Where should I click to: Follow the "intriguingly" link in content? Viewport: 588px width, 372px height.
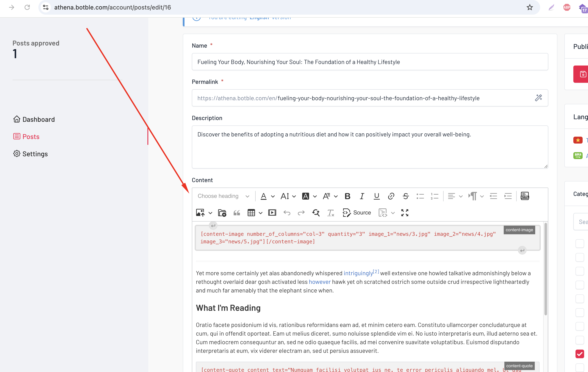[x=358, y=273]
